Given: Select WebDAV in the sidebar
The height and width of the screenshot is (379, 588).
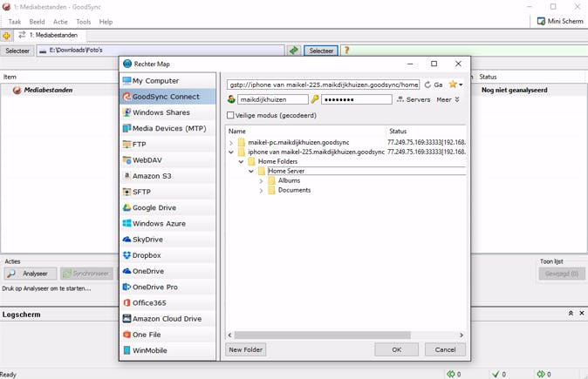Looking at the screenshot, I should click(x=168, y=160).
